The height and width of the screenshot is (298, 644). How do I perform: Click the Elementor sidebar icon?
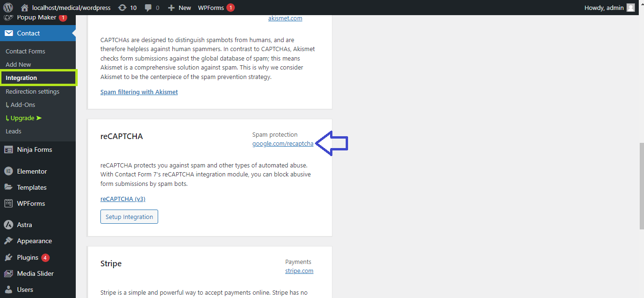tap(9, 171)
